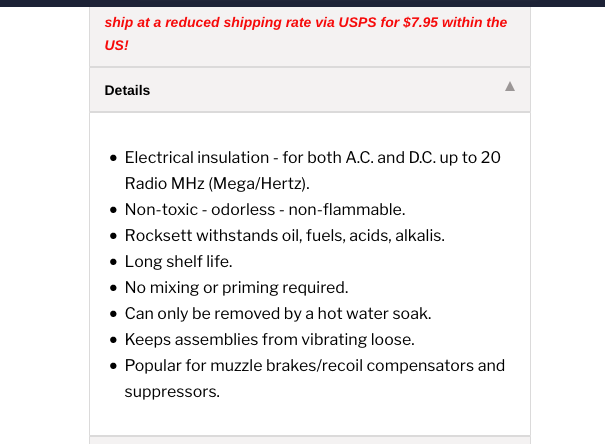Click the bullet dot beside "Keeps assemblies"
The image size is (605, 444).
point(113,340)
